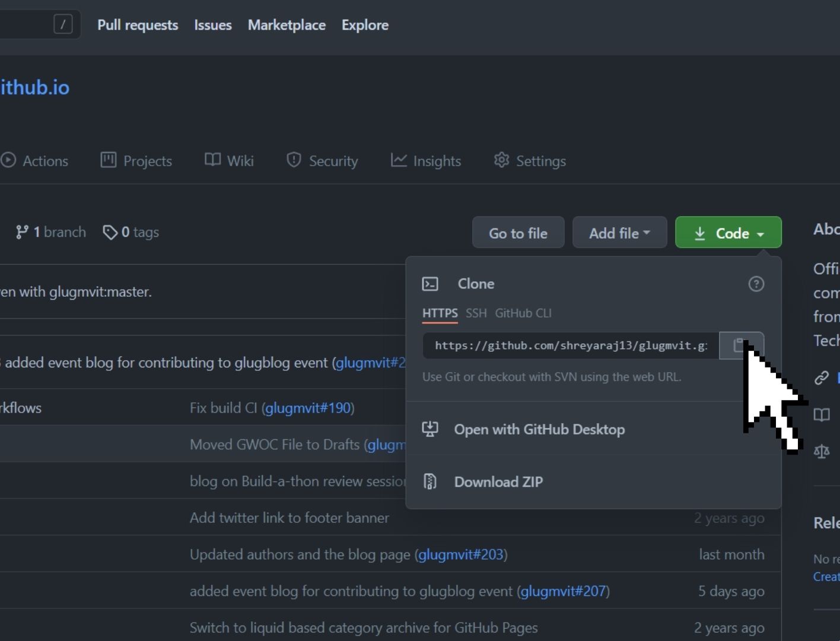Click the branch icon next to 1 branch
The height and width of the screenshot is (641, 840).
(x=22, y=232)
